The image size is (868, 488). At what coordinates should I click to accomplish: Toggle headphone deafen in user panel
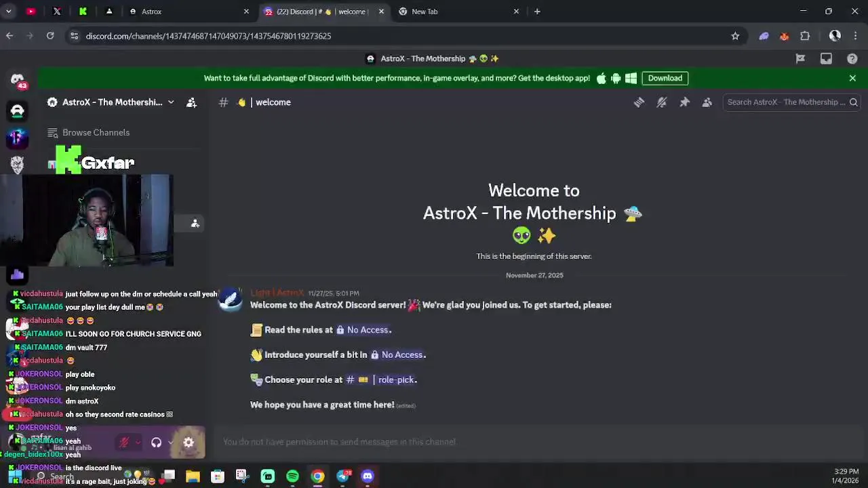coord(156,443)
